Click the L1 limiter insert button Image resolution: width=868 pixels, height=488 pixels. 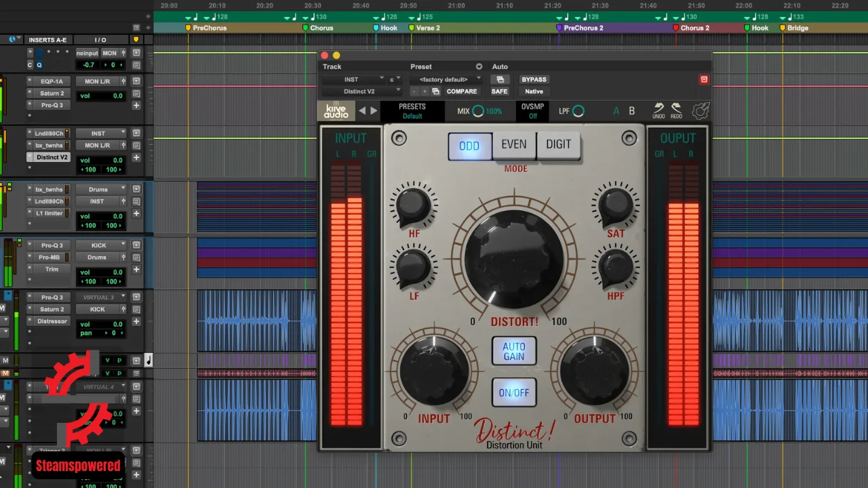coord(49,213)
